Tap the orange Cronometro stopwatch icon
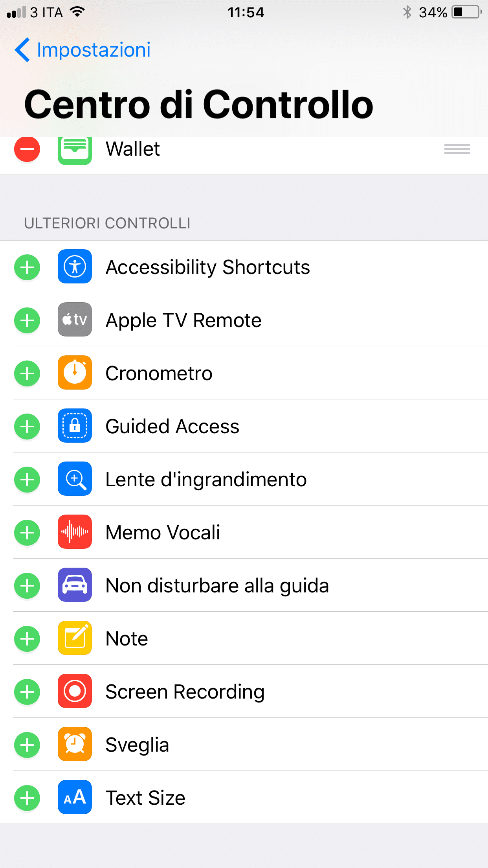488x868 pixels. (x=75, y=373)
